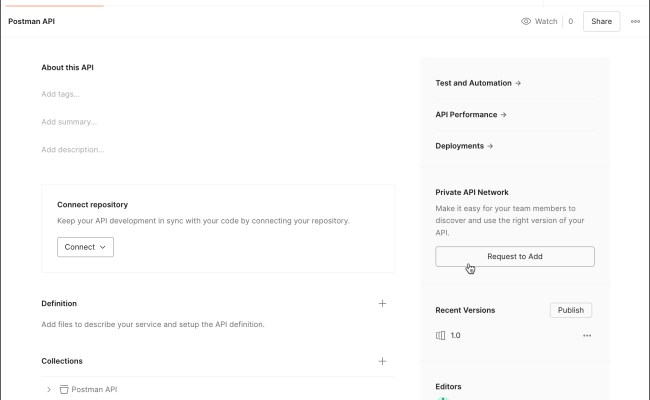Image resolution: width=650 pixels, height=400 pixels.
Task: Publish a new version
Action: pos(571,310)
